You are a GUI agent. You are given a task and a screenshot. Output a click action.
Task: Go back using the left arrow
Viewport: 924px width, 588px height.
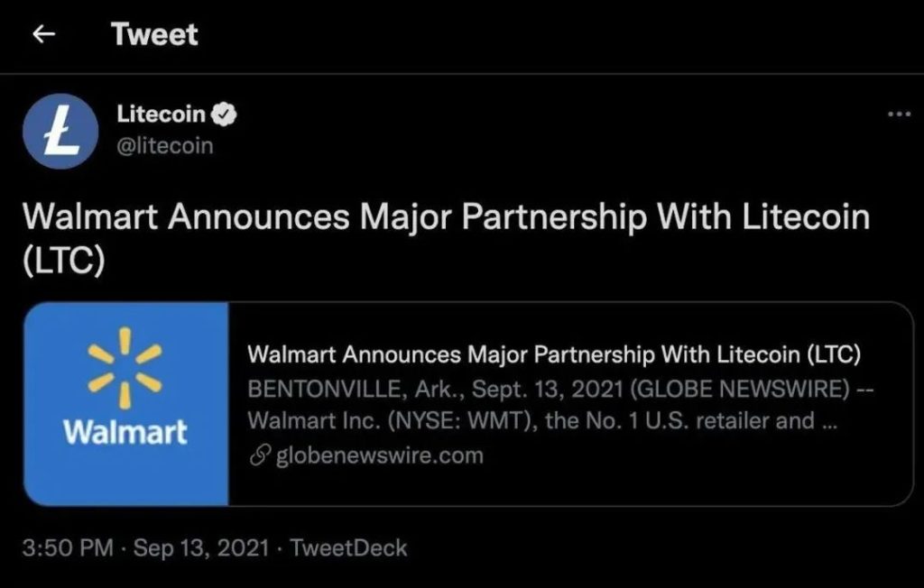click(x=44, y=34)
